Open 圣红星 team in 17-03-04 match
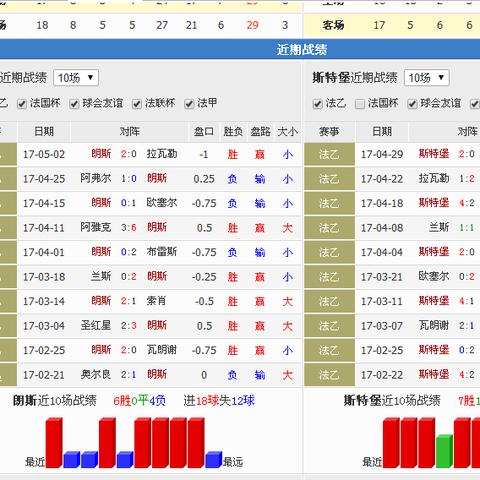480x480 pixels. 96,326
